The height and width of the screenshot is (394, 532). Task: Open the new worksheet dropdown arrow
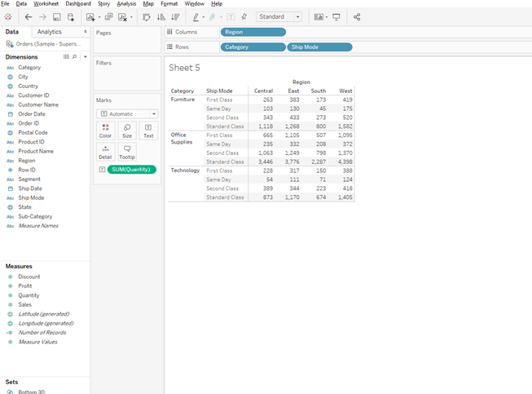[99, 17]
